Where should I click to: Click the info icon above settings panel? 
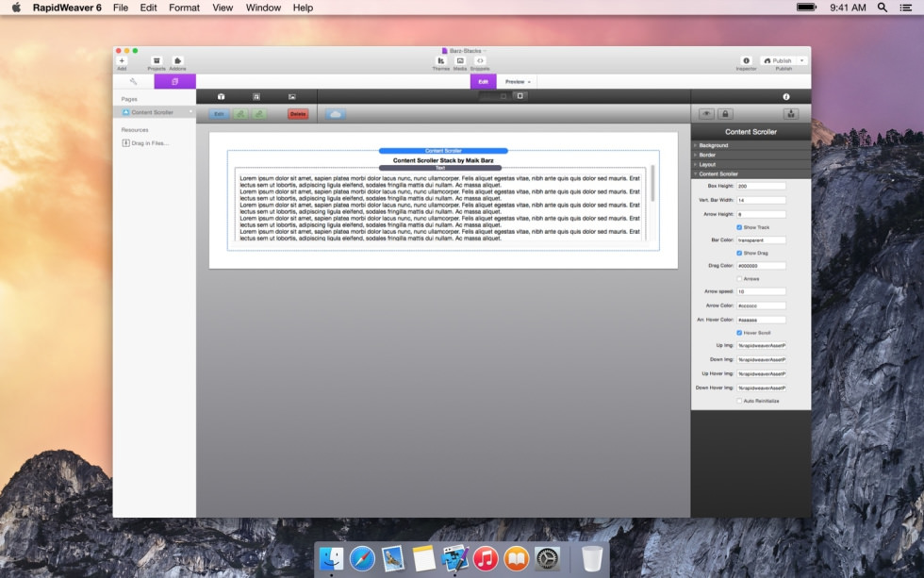pyautogui.click(x=786, y=96)
